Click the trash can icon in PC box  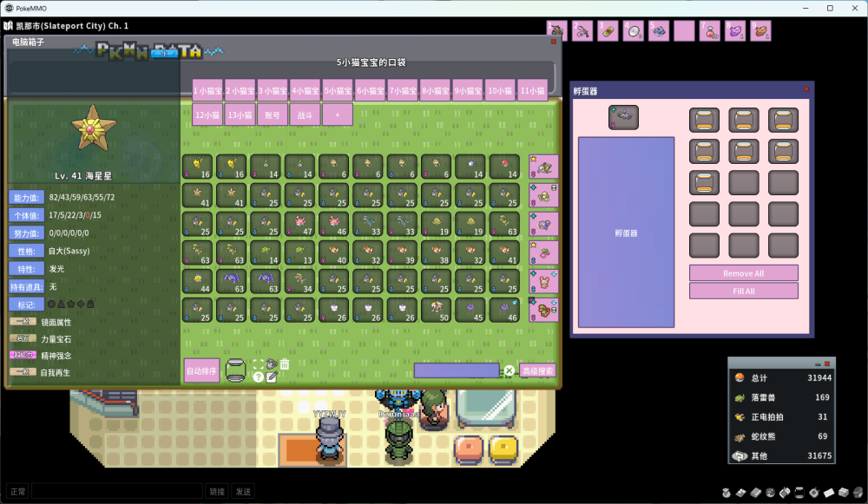point(285,364)
